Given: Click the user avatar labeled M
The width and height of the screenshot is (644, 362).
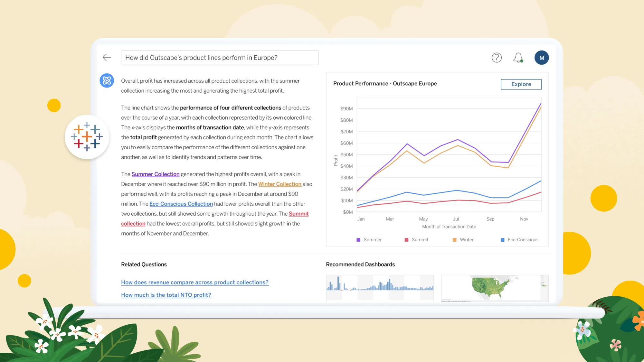Looking at the screenshot, I should click(542, 57).
